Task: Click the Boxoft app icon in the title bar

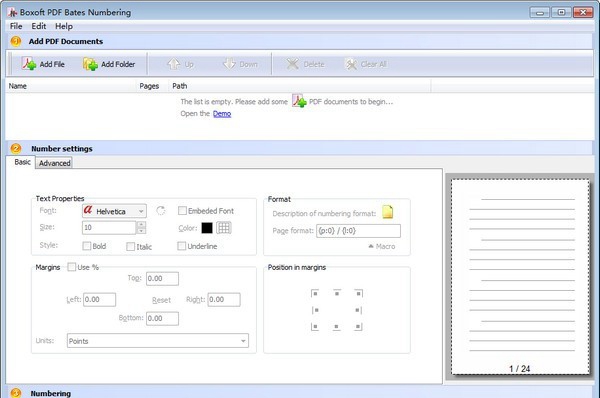Action: [13, 13]
